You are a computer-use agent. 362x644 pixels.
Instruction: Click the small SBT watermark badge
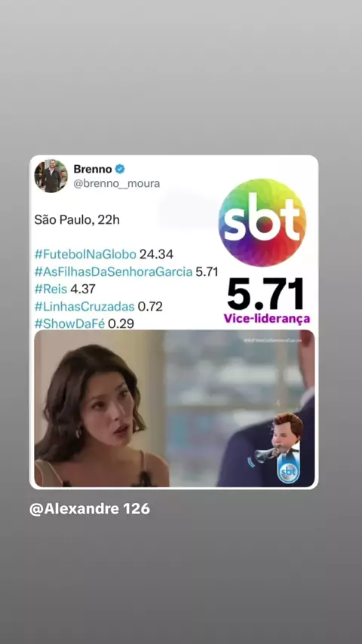pos(288,471)
